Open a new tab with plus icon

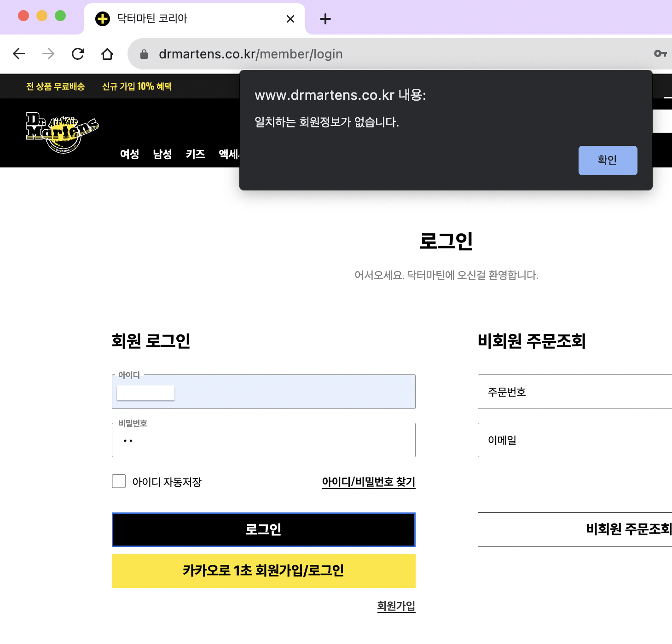(325, 19)
